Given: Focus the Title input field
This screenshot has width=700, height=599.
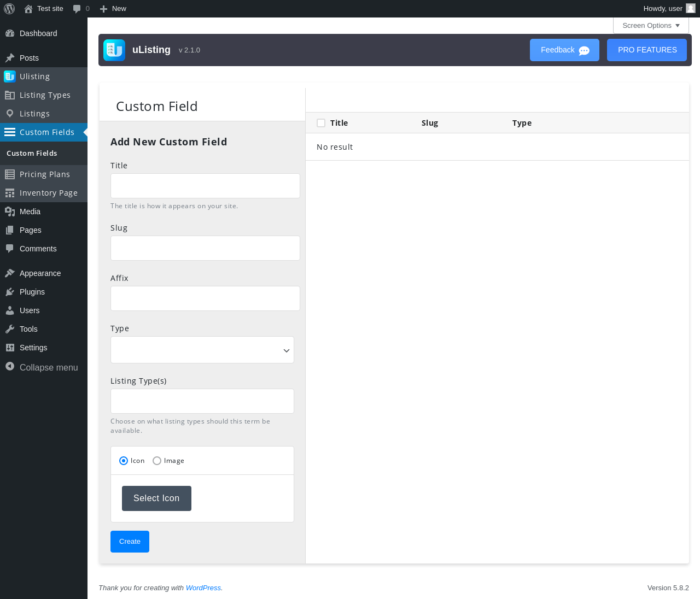Looking at the screenshot, I should click(x=205, y=186).
